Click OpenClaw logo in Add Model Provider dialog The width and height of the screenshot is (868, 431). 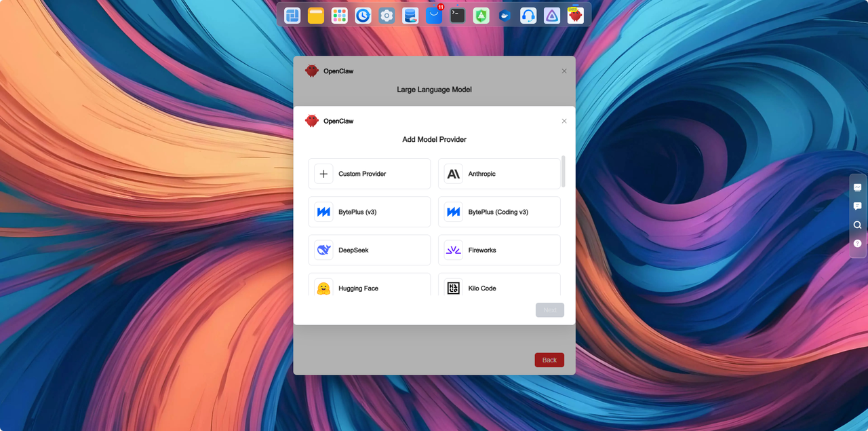312,121
